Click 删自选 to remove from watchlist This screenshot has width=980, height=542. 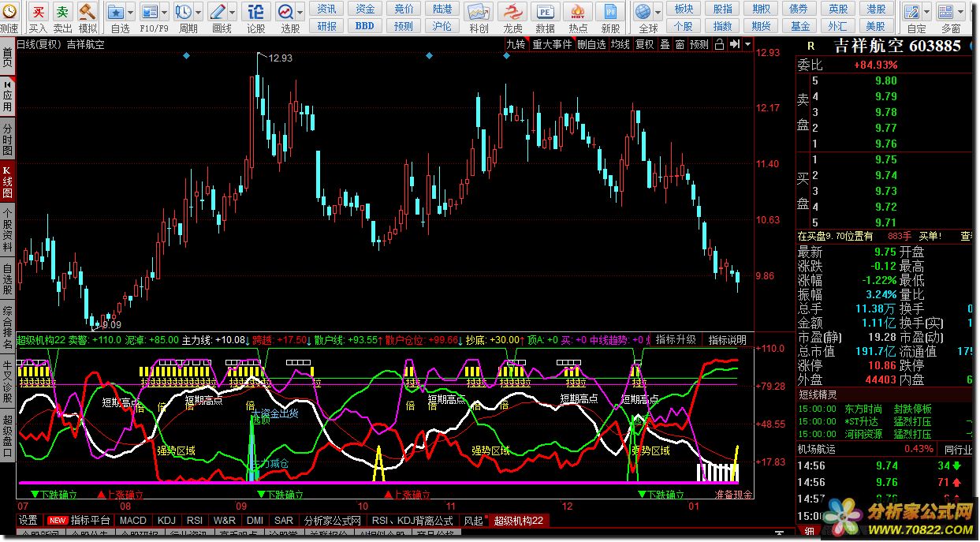click(591, 45)
